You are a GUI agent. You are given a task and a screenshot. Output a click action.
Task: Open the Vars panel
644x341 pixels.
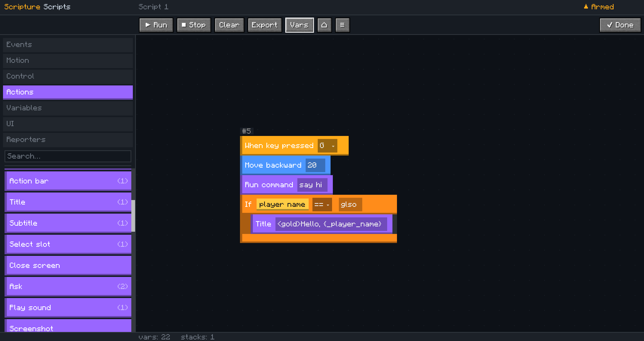tap(299, 25)
